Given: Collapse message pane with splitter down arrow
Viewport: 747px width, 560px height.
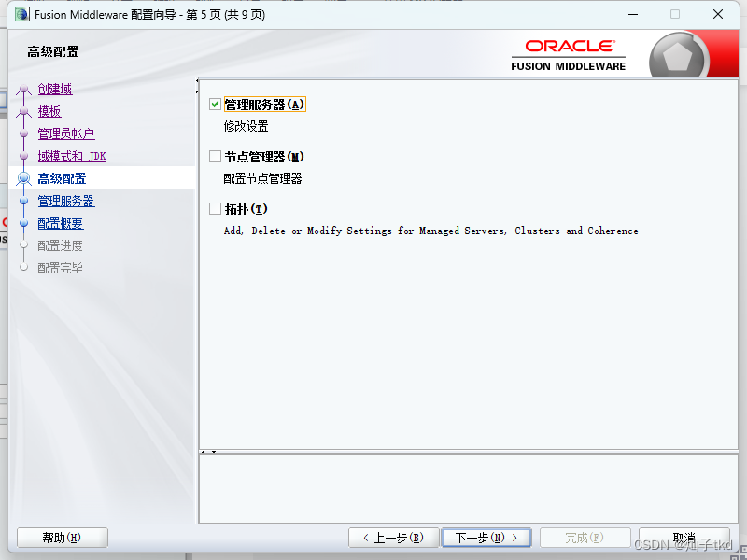Looking at the screenshot, I should tap(214, 452).
